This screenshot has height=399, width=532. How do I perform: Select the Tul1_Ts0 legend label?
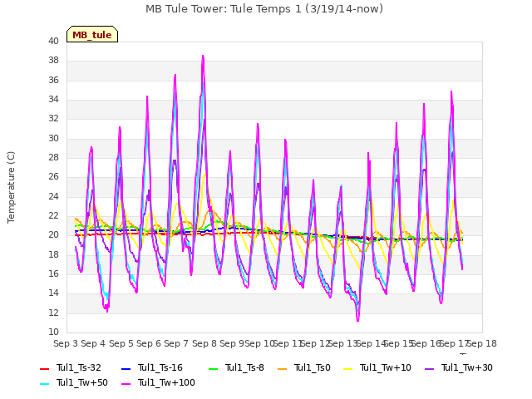pos(313,367)
